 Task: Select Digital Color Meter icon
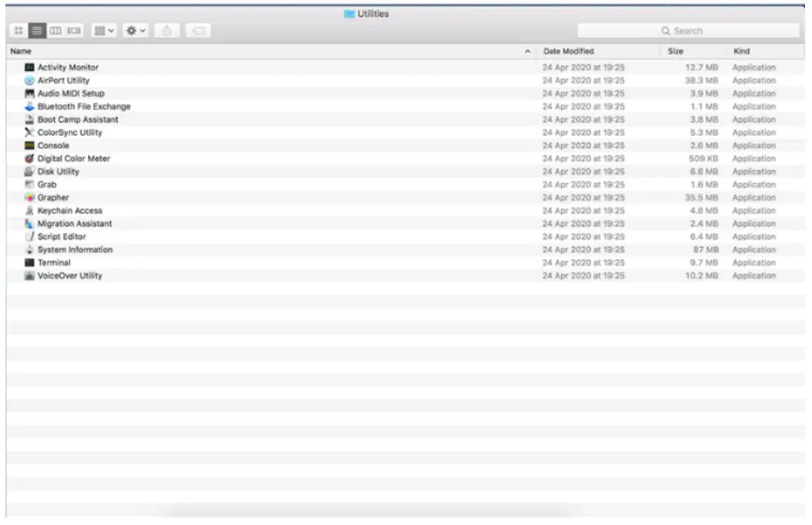click(x=29, y=159)
